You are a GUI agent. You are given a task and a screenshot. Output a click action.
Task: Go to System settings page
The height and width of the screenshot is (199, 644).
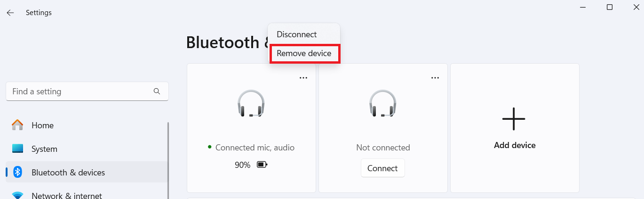point(44,149)
